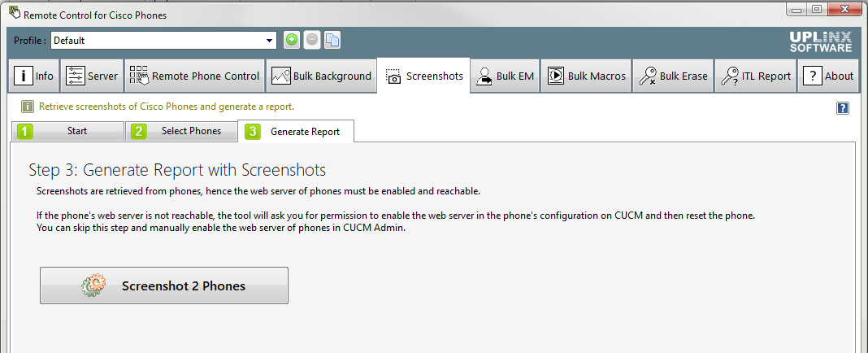Open the Bulk Erase tab
Viewport: 868px width, 353px height.
[x=673, y=76]
